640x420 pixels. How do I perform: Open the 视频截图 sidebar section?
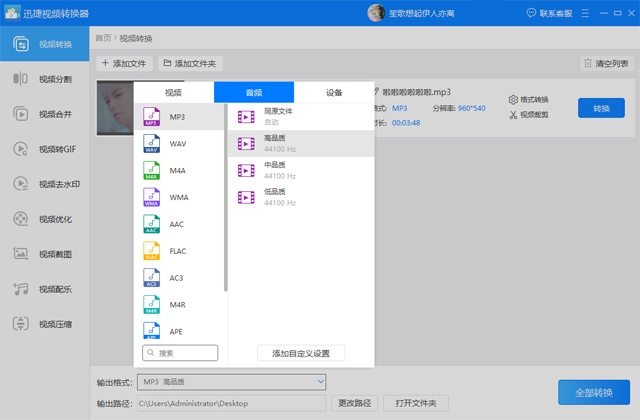(44, 254)
